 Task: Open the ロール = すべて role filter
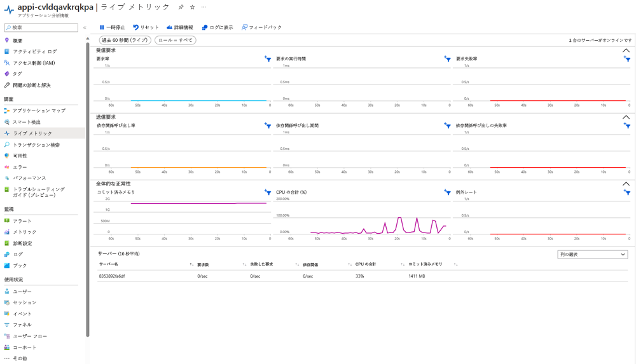coord(176,40)
